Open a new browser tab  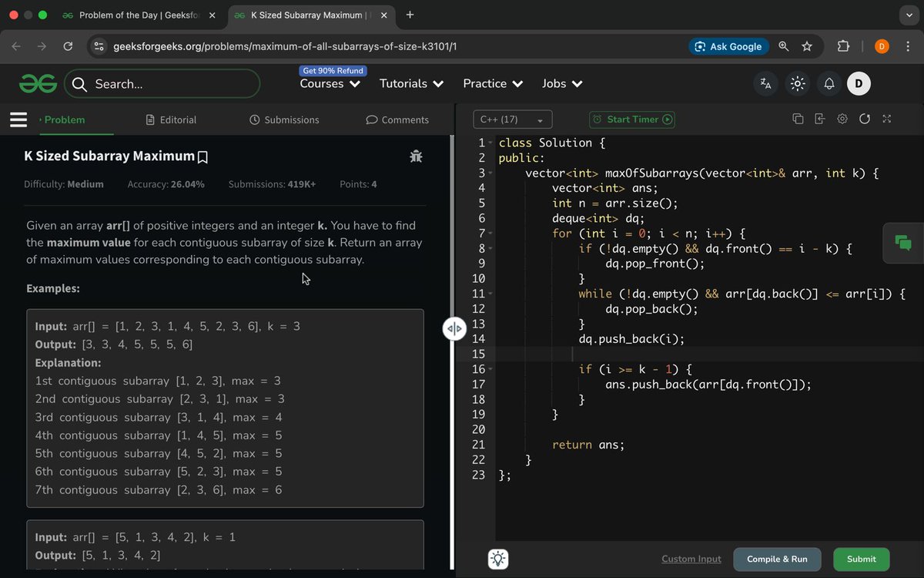click(x=410, y=15)
